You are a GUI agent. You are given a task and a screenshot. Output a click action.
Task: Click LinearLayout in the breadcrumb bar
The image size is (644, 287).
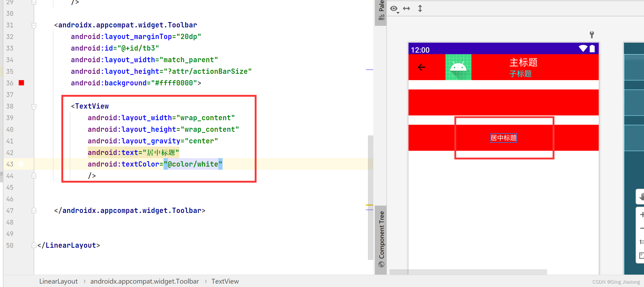click(58, 281)
